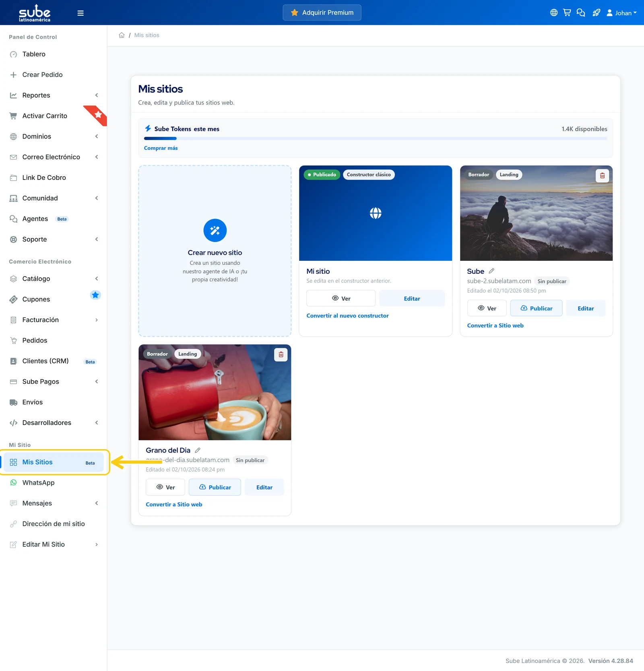Click the Sube Tokens progress bar
The width and height of the screenshot is (644, 671).
click(x=376, y=138)
